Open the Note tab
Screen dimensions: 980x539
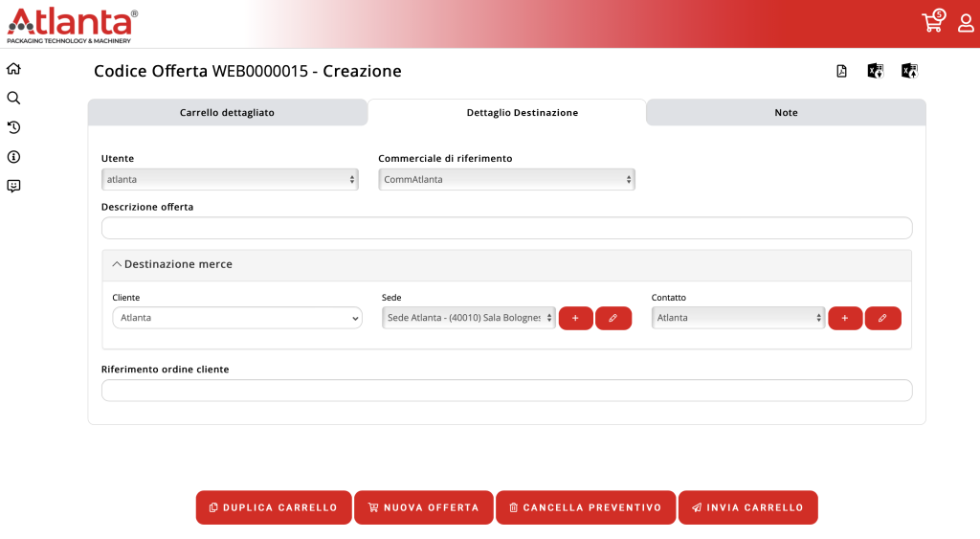point(787,113)
